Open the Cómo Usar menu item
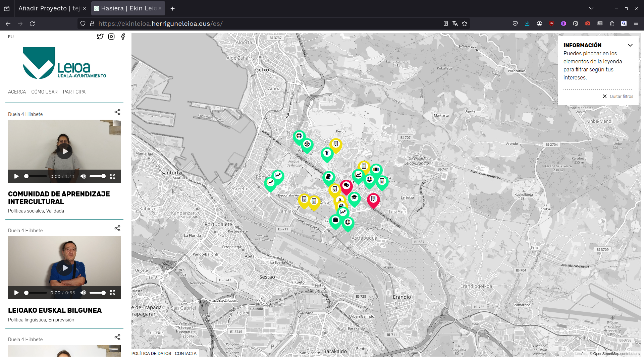This screenshot has width=644, height=362. pos(44,92)
